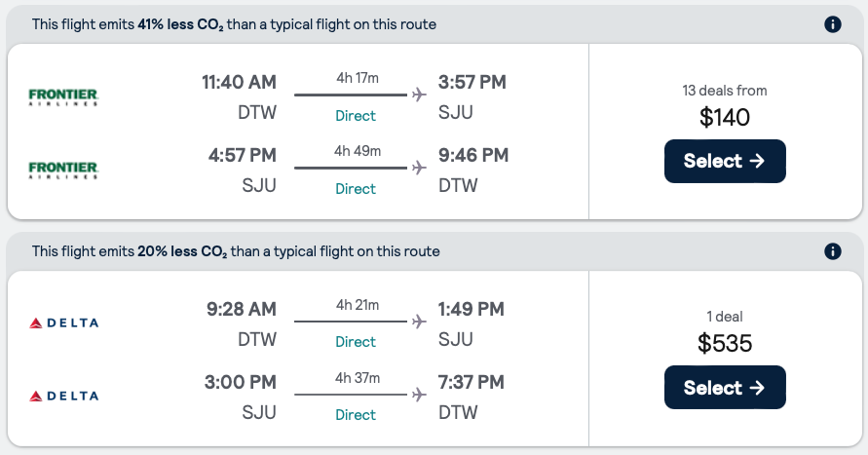Click the "13 deals from" text
Image resolution: width=868 pixels, height=455 pixels.
725,91
